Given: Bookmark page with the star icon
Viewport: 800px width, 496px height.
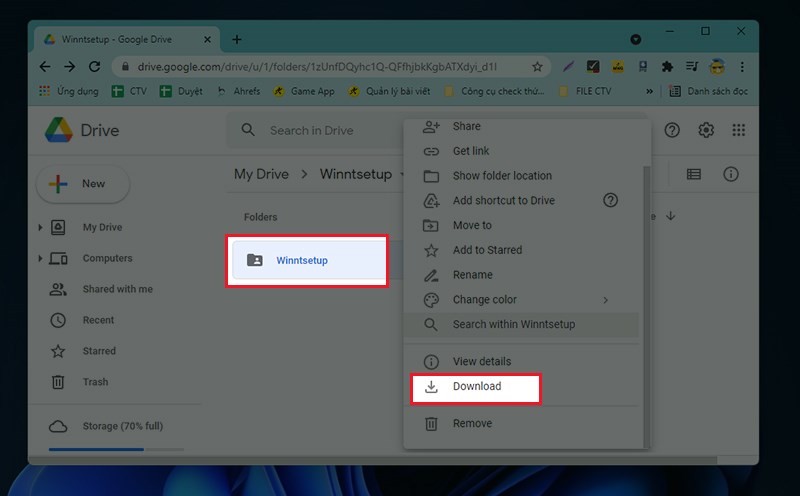Looking at the screenshot, I should pyautogui.click(x=537, y=67).
